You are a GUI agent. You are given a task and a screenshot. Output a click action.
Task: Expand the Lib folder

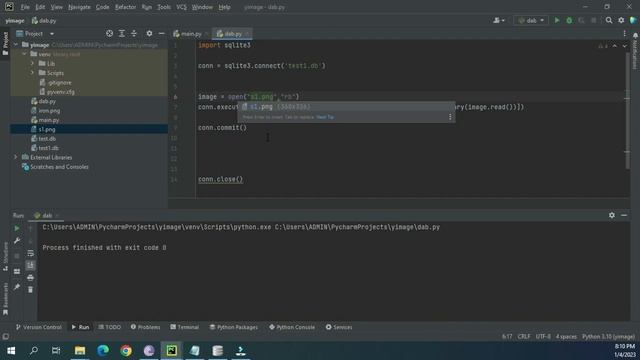(32, 64)
